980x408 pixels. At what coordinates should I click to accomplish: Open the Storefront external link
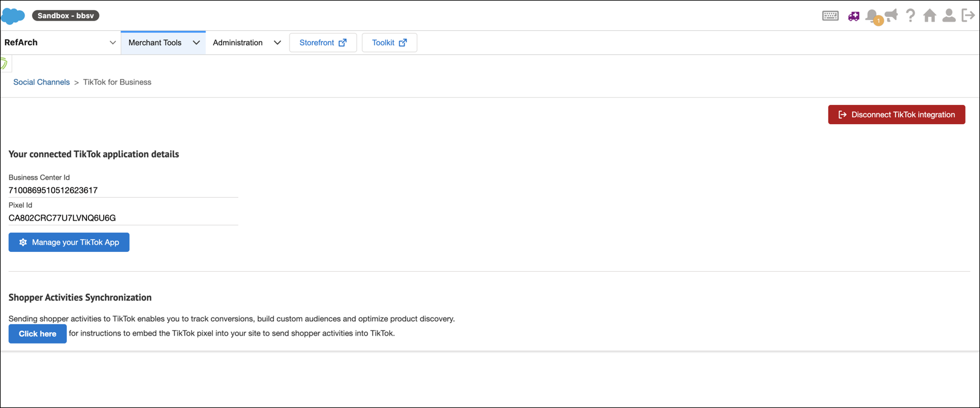point(323,43)
